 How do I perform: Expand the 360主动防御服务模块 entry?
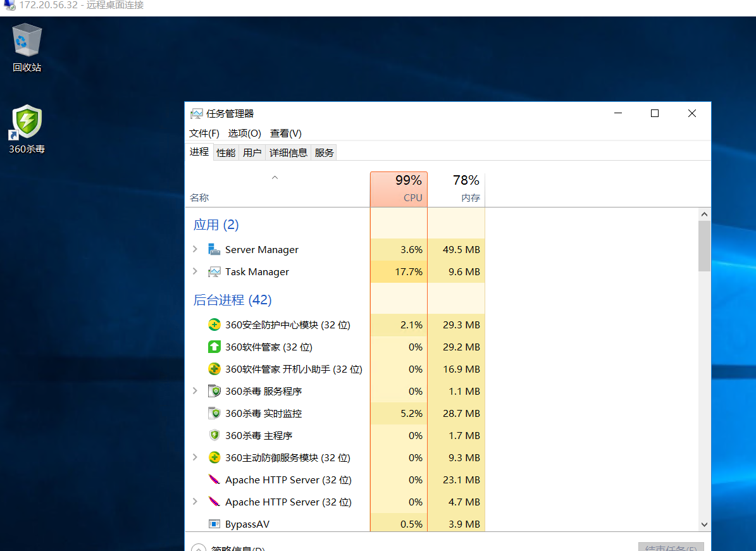click(x=195, y=457)
